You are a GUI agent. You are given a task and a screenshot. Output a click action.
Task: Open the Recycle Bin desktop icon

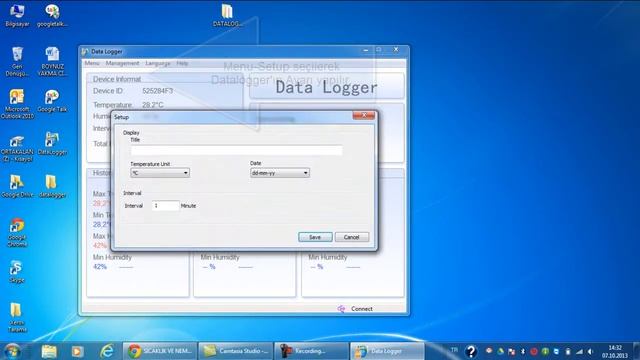17,61
